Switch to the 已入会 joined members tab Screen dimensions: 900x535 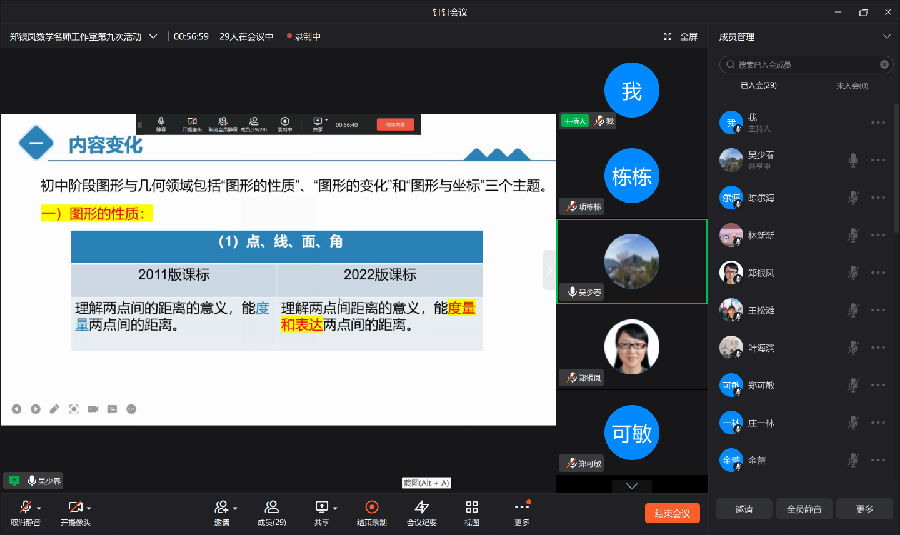click(757, 86)
